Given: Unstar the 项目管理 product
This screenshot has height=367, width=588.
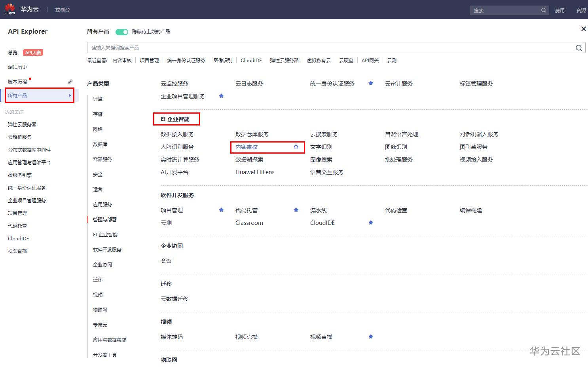Looking at the screenshot, I should 221,210.
